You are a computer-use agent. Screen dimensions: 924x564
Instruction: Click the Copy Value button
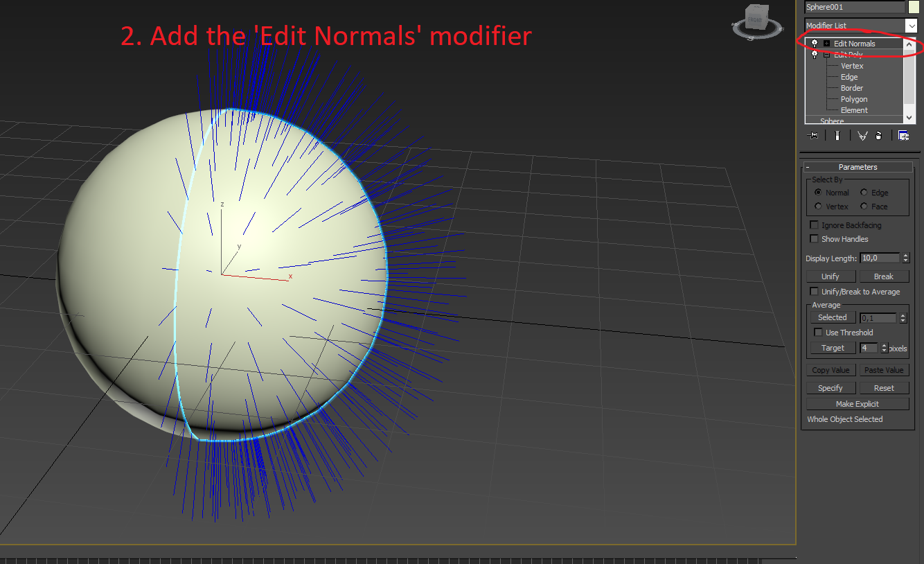pyautogui.click(x=830, y=370)
